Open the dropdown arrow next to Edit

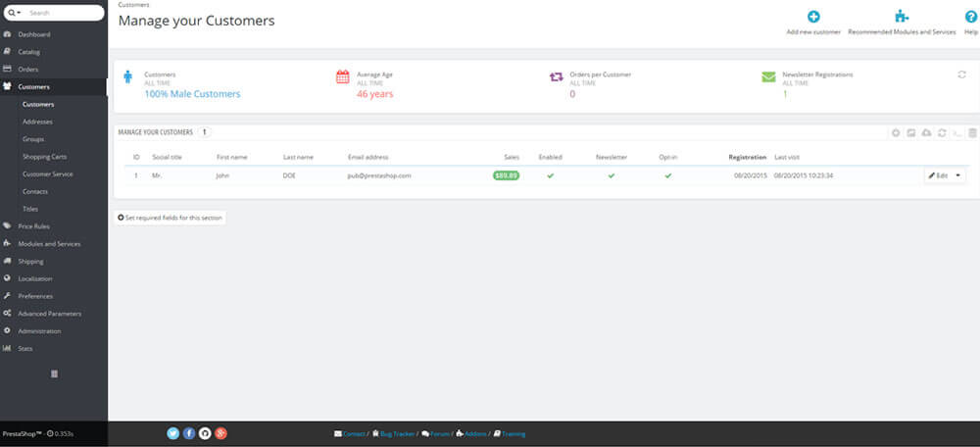(957, 175)
